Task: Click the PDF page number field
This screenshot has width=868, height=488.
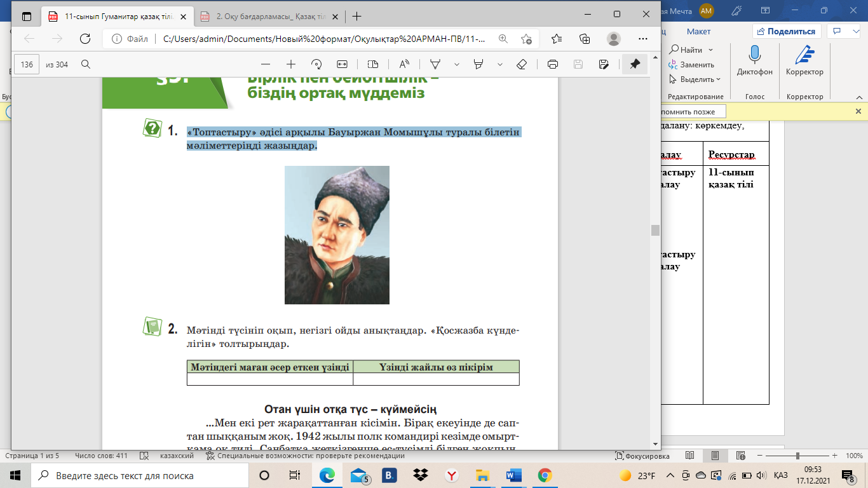Action: [x=27, y=64]
